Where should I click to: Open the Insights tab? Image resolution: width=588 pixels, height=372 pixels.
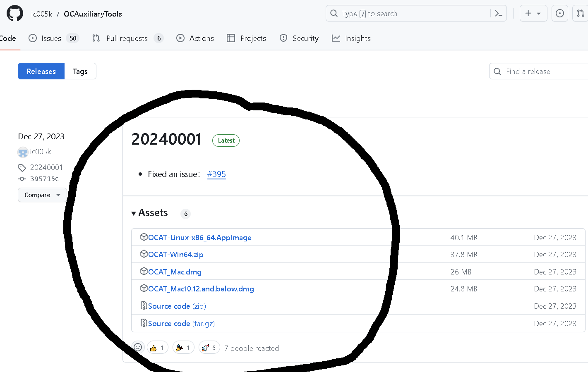pos(351,38)
